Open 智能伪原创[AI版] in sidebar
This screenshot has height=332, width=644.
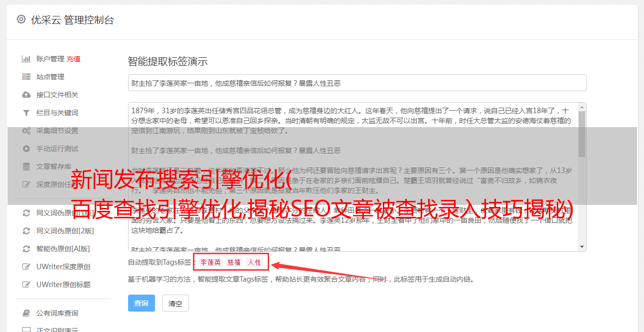coord(63,249)
